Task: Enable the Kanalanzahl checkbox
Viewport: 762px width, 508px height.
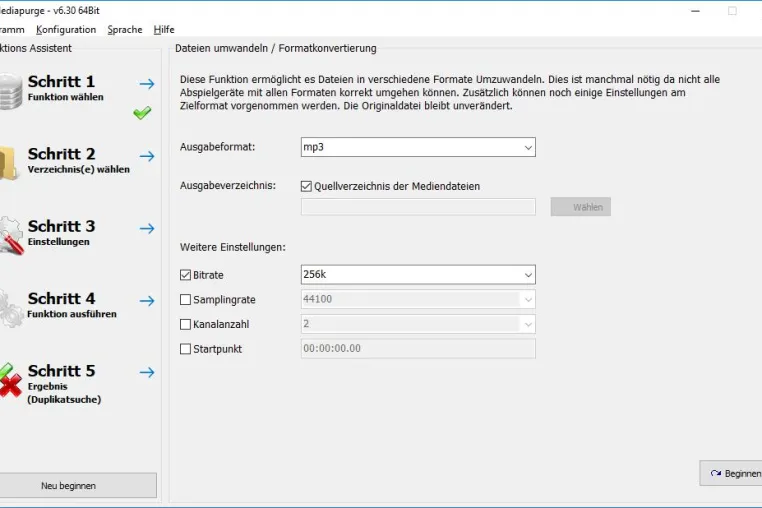Action: pyautogui.click(x=185, y=324)
